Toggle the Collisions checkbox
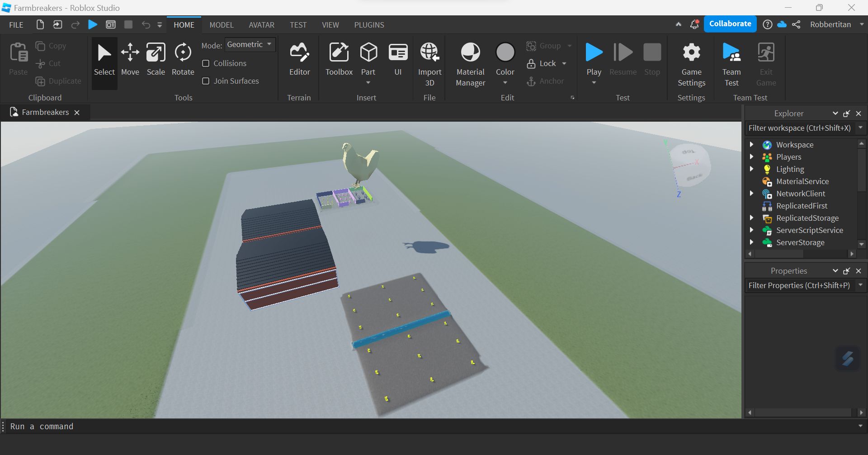 (206, 63)
